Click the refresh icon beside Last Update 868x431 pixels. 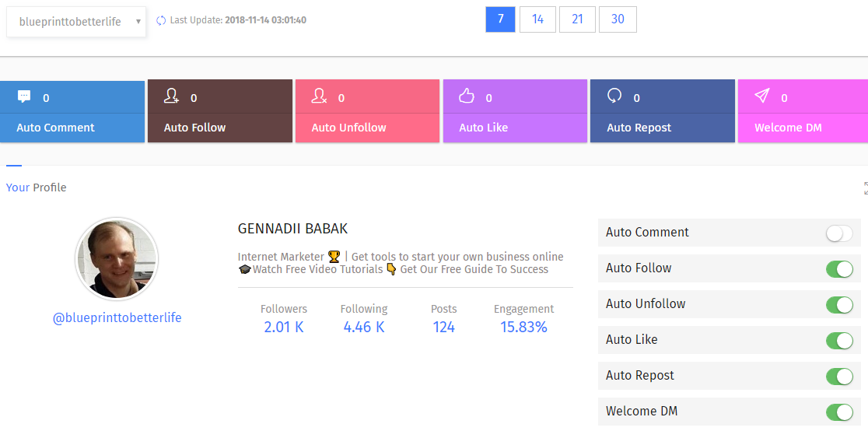[x=161, y=20]
